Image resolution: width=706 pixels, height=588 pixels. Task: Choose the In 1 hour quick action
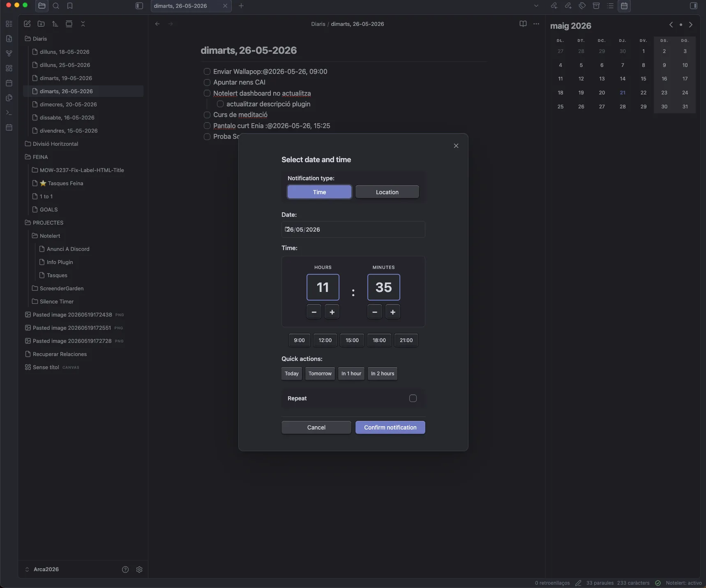pyautogui.click(x=351, y=374)
